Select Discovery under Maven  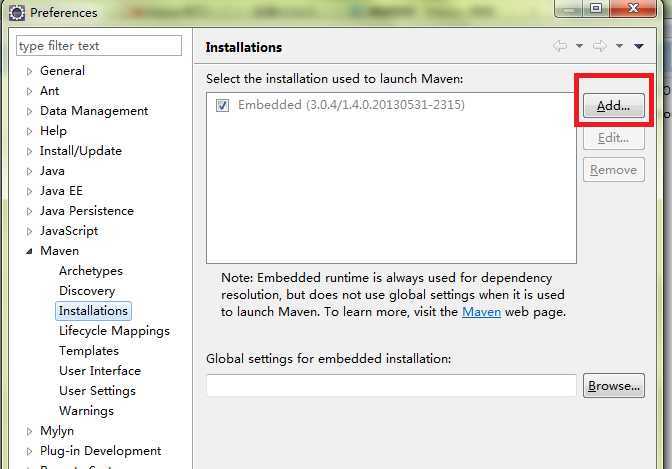click(87, 291)
